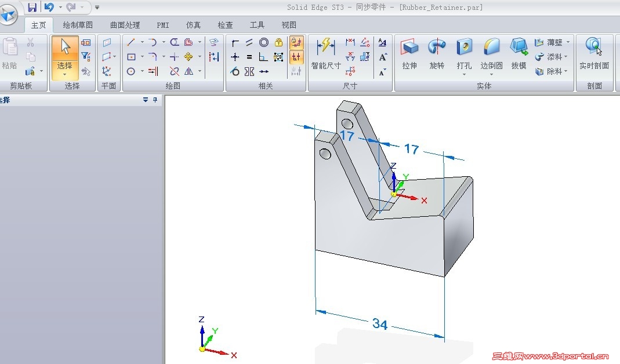This screenshot has width=620, height=364.
Task: Apply the Equal relationship
Action: 249,57
